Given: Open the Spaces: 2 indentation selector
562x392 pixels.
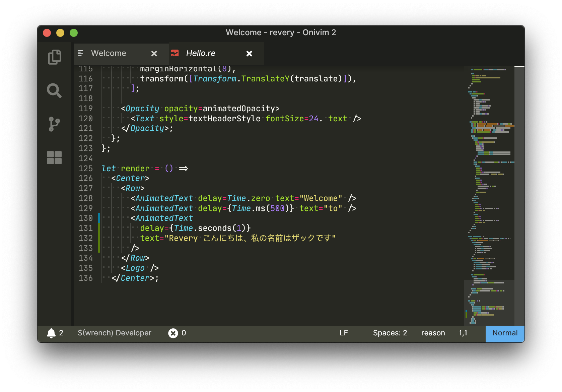Looking at the screenshot, I should coord(390,333).
